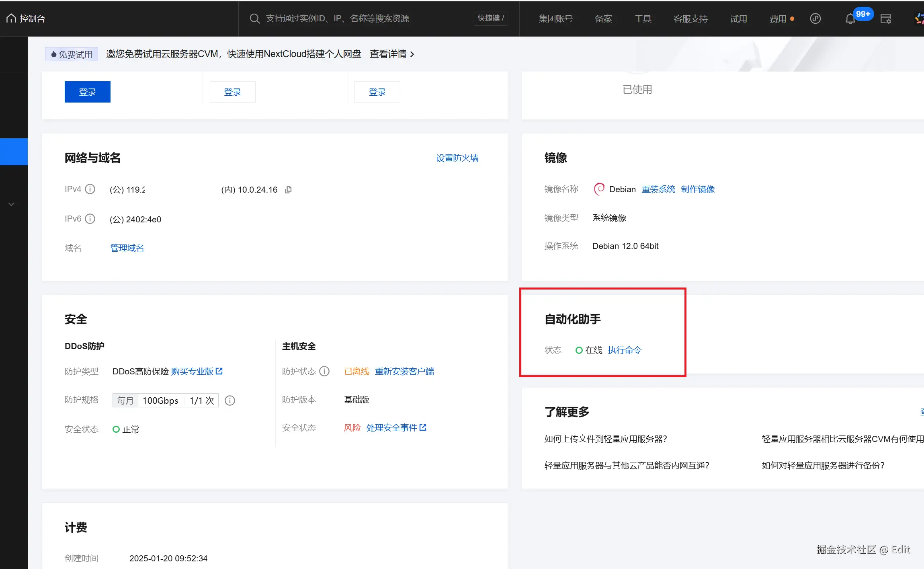Click the DDoS protection spec info icon
The width and height of the screenshot is (924, 569).
[230, 401]
